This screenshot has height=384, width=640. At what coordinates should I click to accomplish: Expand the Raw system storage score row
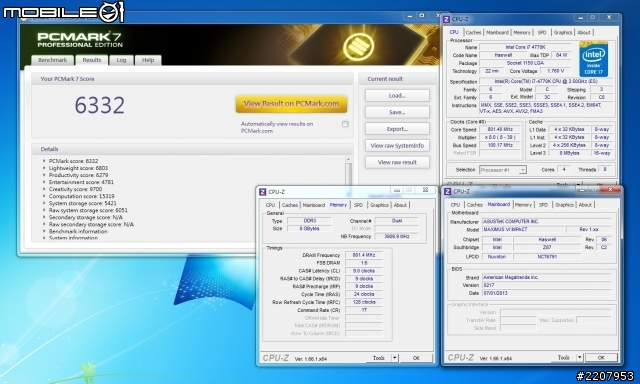point(44,210)
